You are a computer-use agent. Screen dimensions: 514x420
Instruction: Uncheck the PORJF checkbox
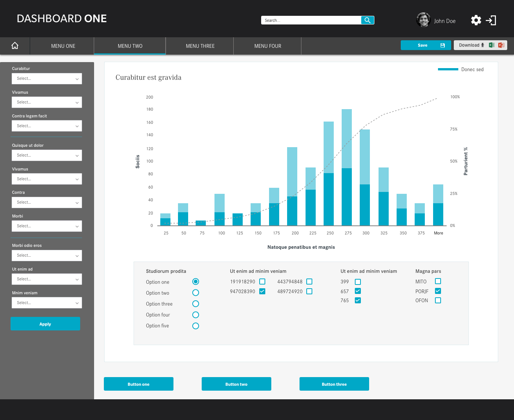pyautogui.click(x=438, y=291)
